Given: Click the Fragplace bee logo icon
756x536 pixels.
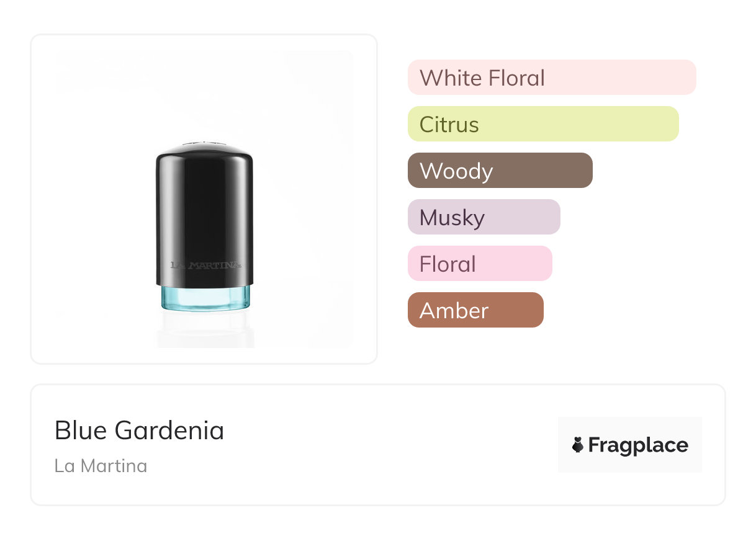Looking at the screenshot, I should [578, 445].
